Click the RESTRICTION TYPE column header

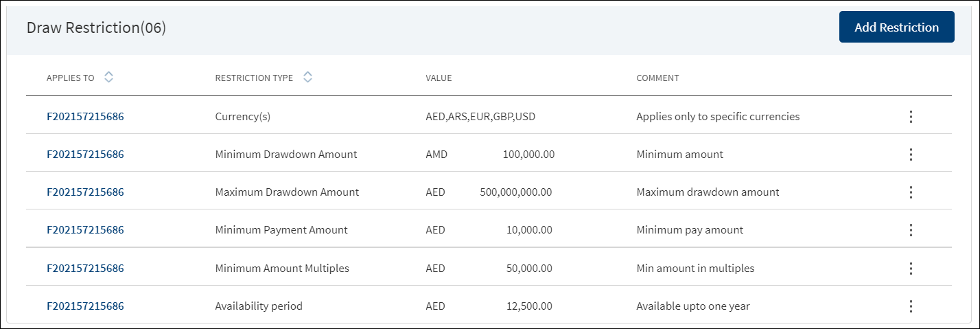click(254, 78)
